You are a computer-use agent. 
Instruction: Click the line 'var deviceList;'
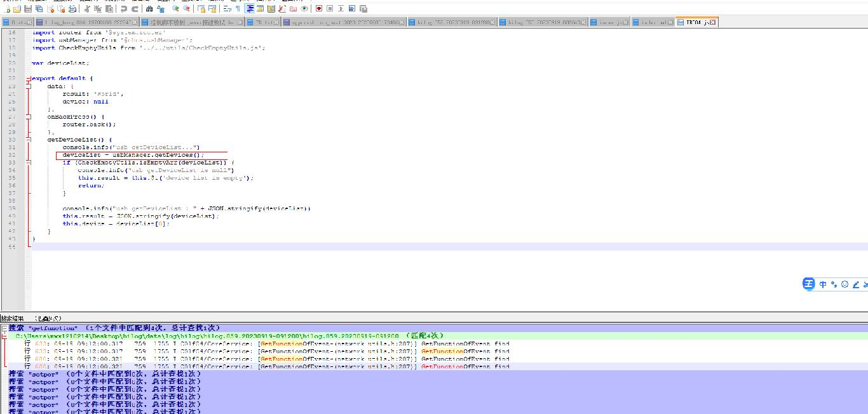(60, 63)
